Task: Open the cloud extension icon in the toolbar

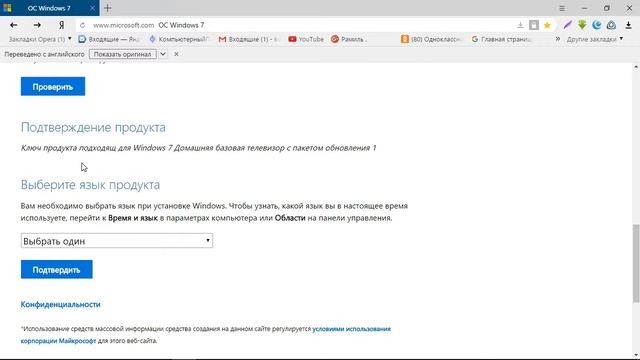Action: [611, 25]
